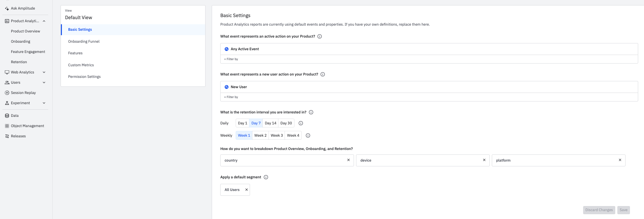Click the Any Active Event selector field
Screen dimensions: 644x219
point(429,49)
